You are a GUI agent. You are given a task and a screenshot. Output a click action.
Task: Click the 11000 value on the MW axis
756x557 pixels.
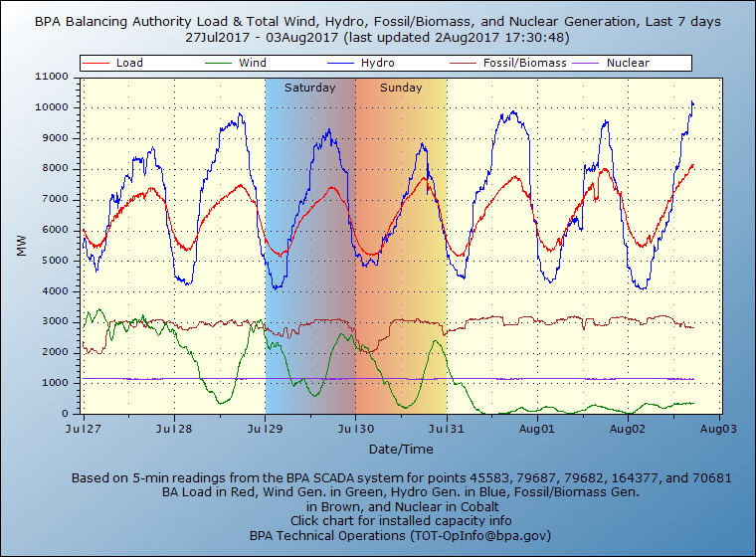click(x=50, y=77)
